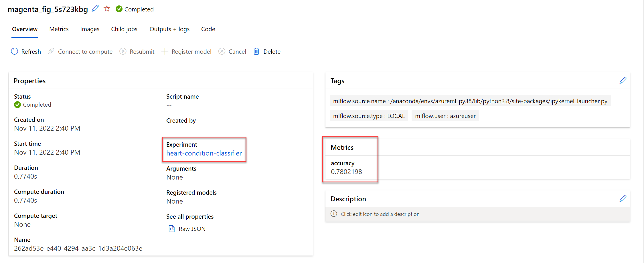644x263 pixels.
Task: Select the Code tab
Action: pyautogui.click(x=208, y=29)
